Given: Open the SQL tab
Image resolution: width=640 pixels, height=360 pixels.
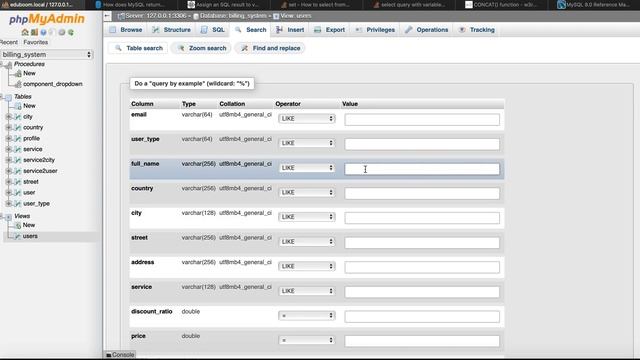Looking at the screenshot, I should click(x=213, y=30).
